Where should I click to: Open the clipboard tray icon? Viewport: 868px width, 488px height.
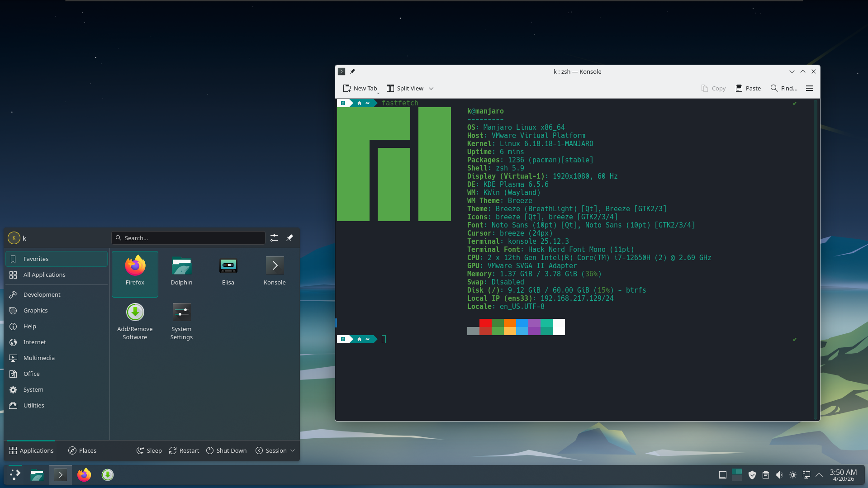[766, 475]
